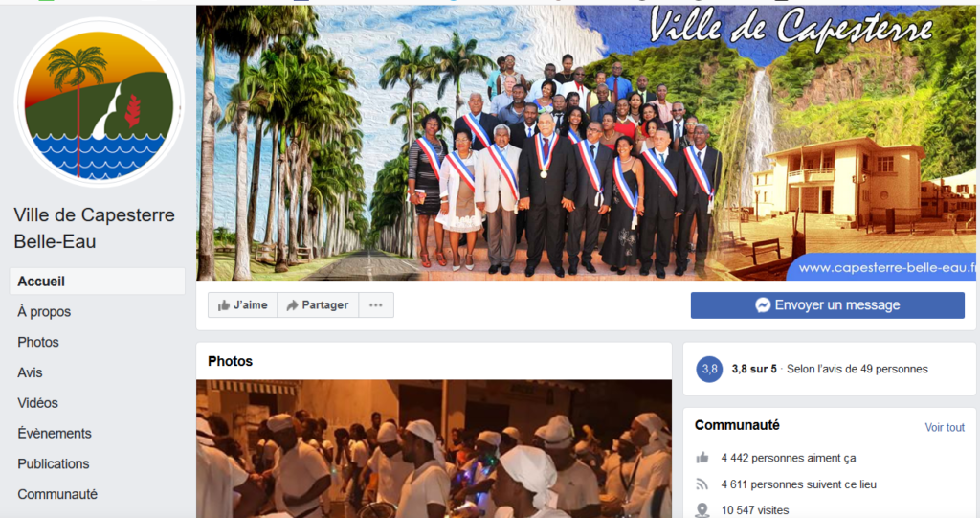The height and width of the screenshot is (518, 980).
Task: Click the J'aime thumbs-up button
Action: [x=242, y=305]
